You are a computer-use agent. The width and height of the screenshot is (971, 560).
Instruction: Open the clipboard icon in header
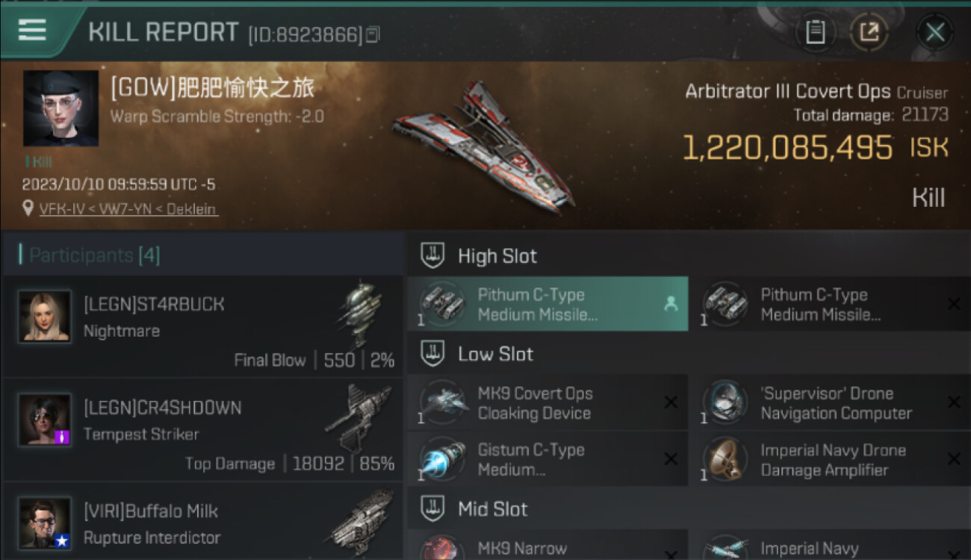pos(815,32)
